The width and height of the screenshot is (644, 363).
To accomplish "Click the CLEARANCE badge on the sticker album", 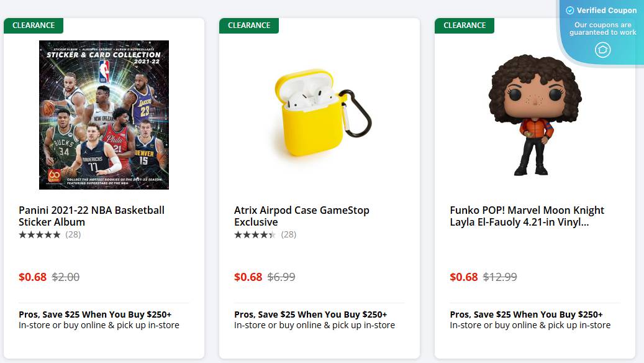I will tap(34, 25).
